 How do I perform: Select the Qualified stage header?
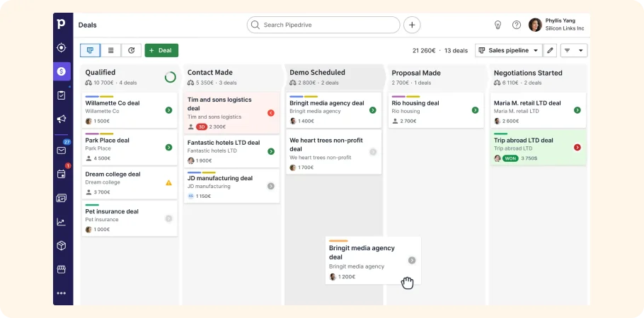100,73
